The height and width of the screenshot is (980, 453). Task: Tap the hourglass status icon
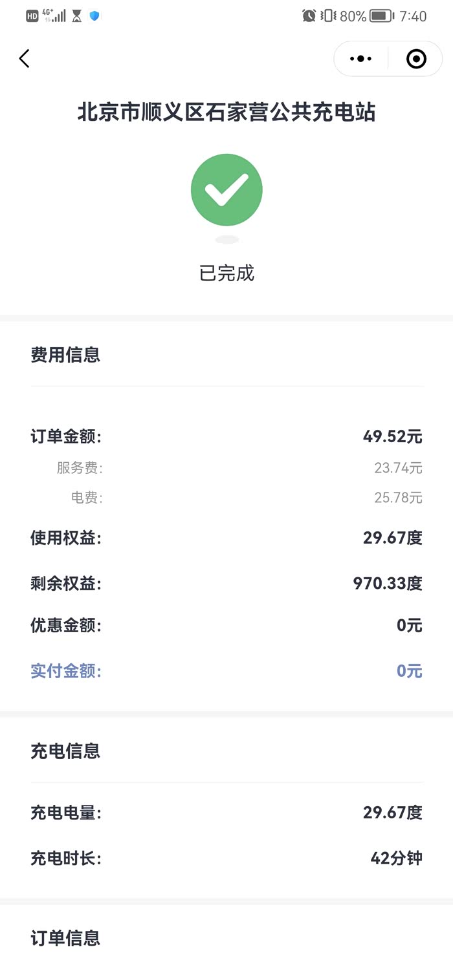pyautogui.click(x=77, y=16)
